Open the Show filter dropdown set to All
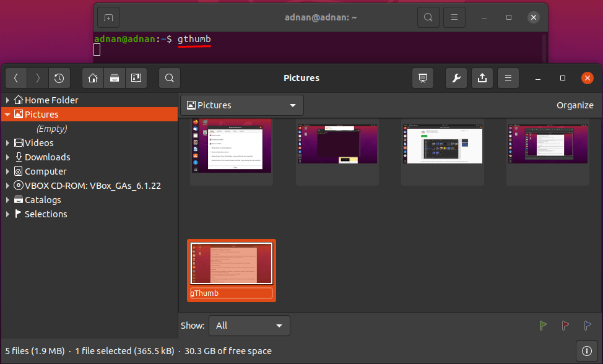 pos(249,326)
